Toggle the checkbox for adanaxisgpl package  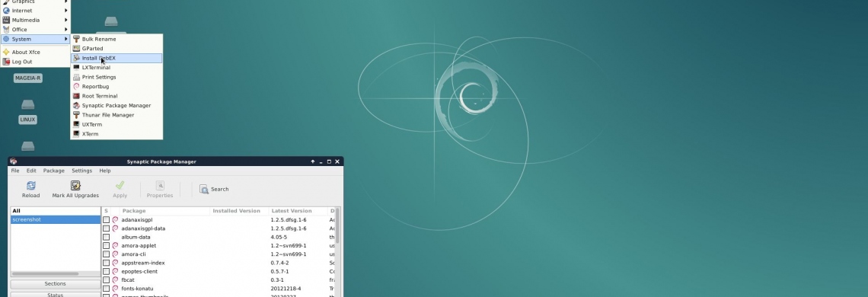(107, 220)
